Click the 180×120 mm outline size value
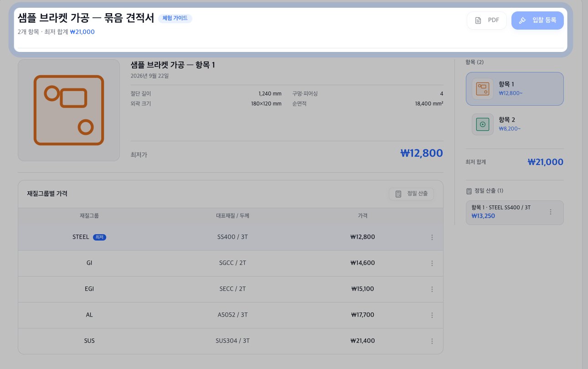The image size is (588, 369). point(267,103)
